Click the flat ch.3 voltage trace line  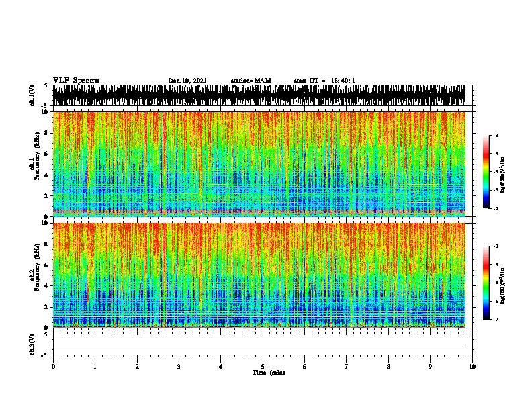pyautogui.click(x=259, y=345)
